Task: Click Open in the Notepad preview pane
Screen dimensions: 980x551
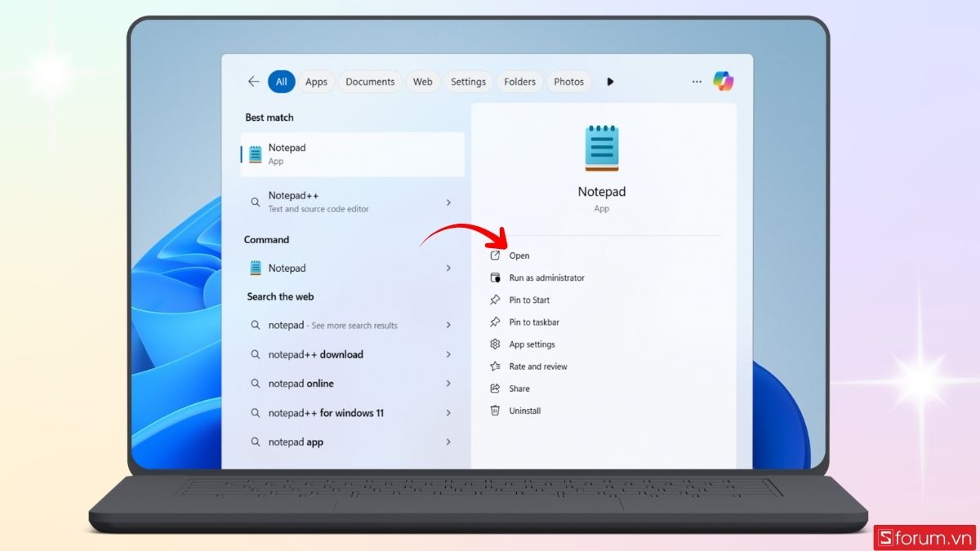Action: click(x=519, y=256)
